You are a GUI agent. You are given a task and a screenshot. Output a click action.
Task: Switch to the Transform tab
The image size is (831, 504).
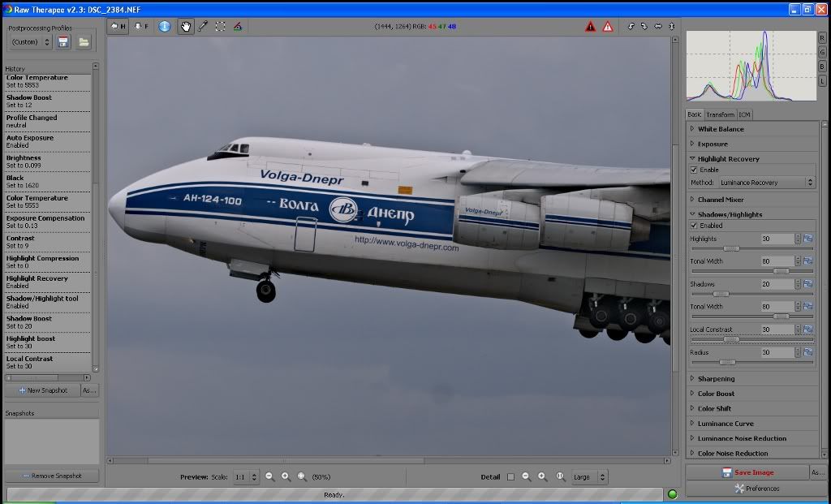720,114
